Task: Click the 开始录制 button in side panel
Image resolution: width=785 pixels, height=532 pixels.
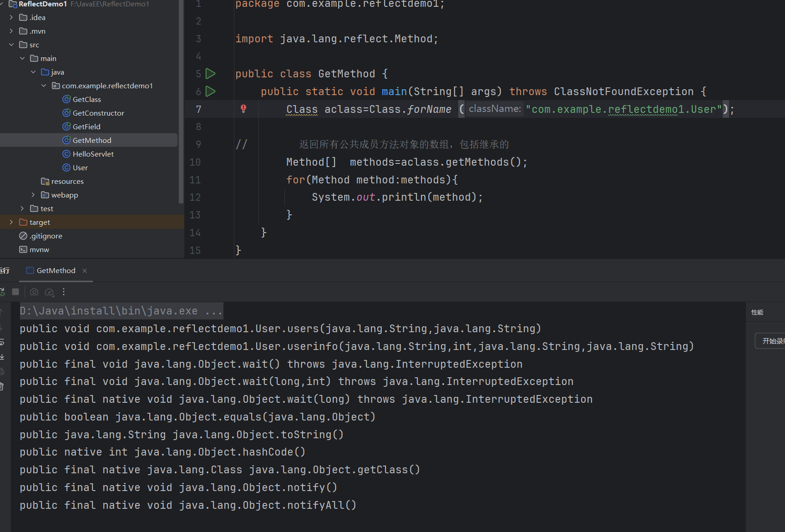Action: 772,341
